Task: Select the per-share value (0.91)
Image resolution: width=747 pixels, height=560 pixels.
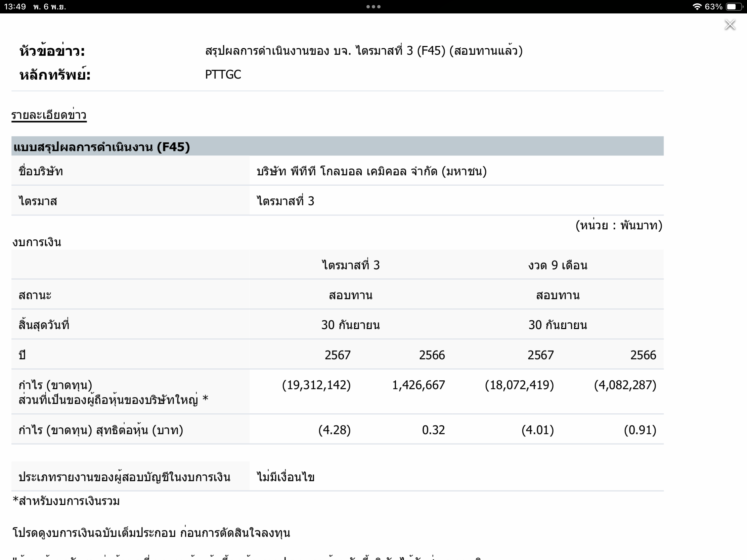Action: click(x=640, y=430)
